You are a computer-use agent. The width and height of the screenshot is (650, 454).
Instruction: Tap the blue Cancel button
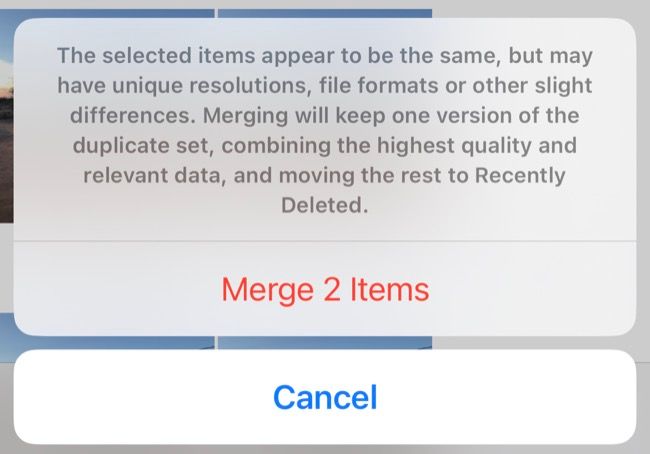click(325, 397)
